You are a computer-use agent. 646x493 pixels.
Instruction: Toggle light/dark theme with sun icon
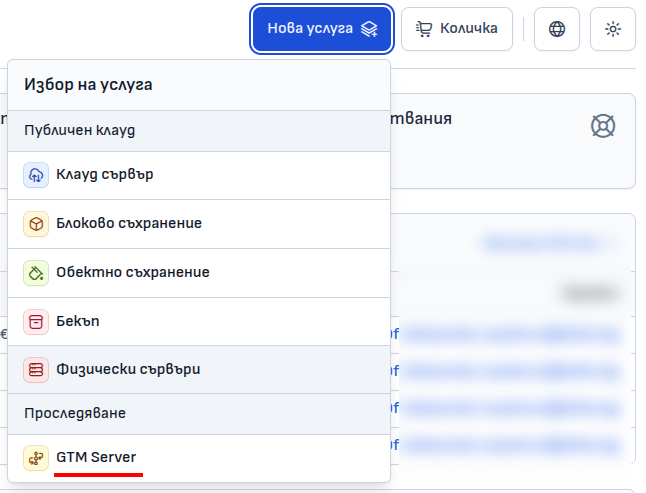click(x=613, y=29)
